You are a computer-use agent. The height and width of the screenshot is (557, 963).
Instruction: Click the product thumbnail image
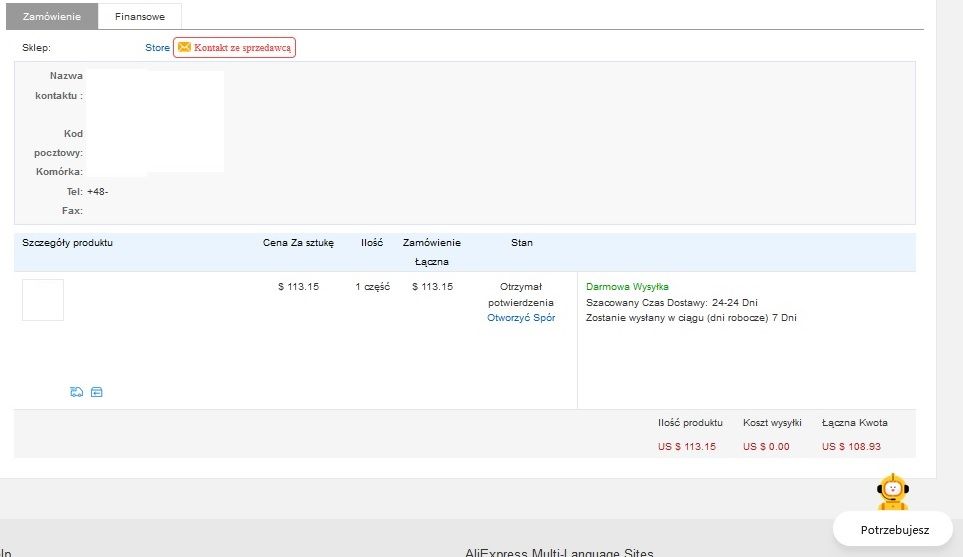43,300
